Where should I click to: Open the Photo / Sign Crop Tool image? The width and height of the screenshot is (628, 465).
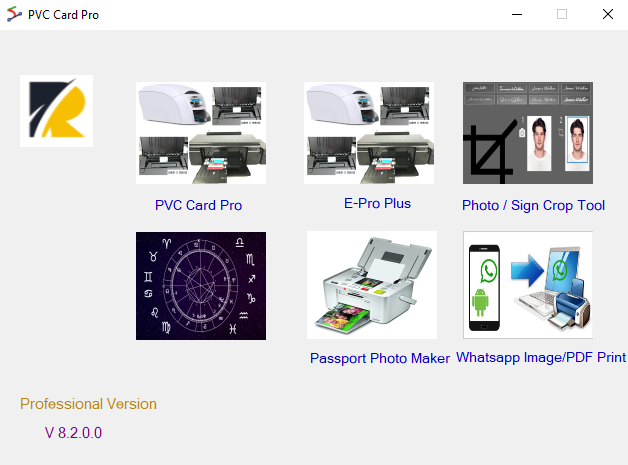(x=528, y=133)
